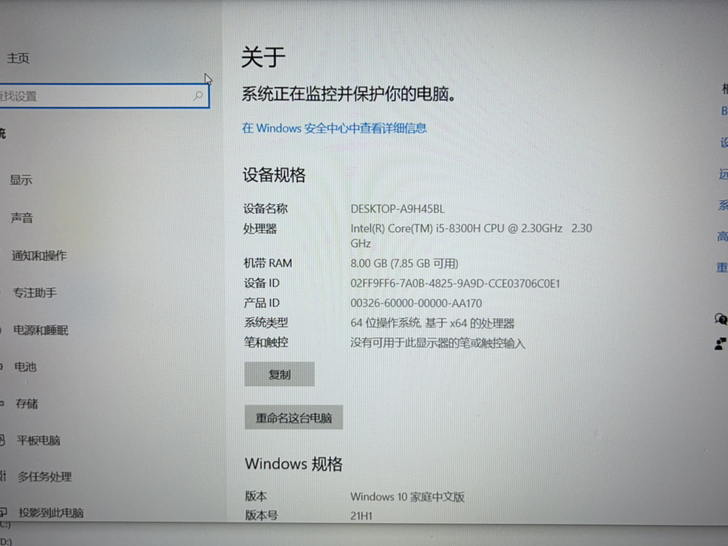The height and width of the screenshot is (546, 728).
Task: Click the 产品 ID label
Action: click(262, 303)
